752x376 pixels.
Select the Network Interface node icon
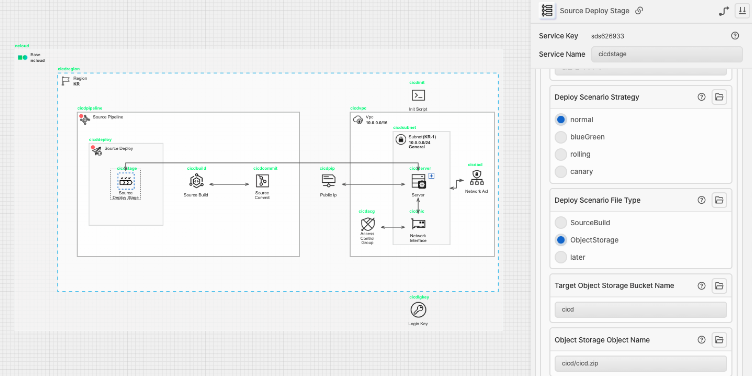coord(418,223)
